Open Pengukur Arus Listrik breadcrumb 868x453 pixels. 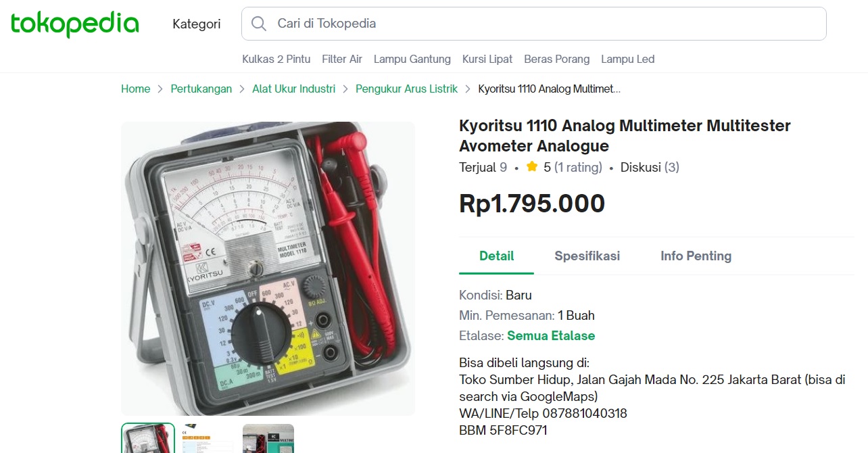pos(407,89)
